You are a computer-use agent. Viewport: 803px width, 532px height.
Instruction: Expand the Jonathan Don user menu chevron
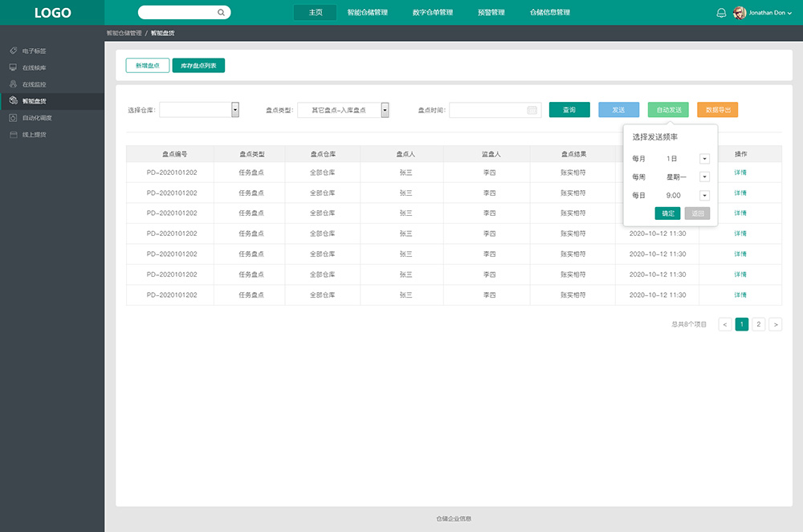tap(789, 14)
